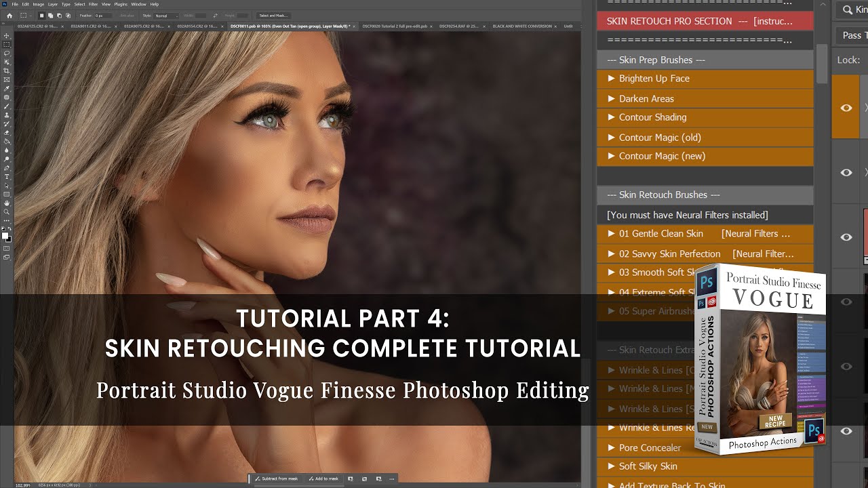868x488 pixels.
Task: Choose Subtract from selection mode in options bar
Action: [59, 16]
